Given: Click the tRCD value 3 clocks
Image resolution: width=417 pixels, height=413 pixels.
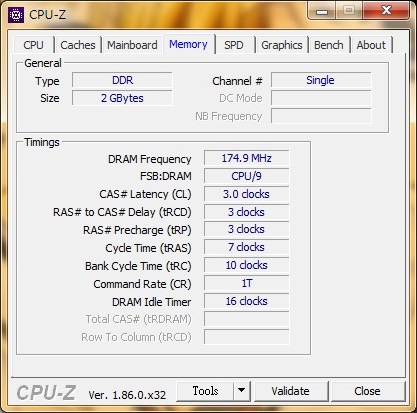Looking at the screenshot, I should [247, 212].
